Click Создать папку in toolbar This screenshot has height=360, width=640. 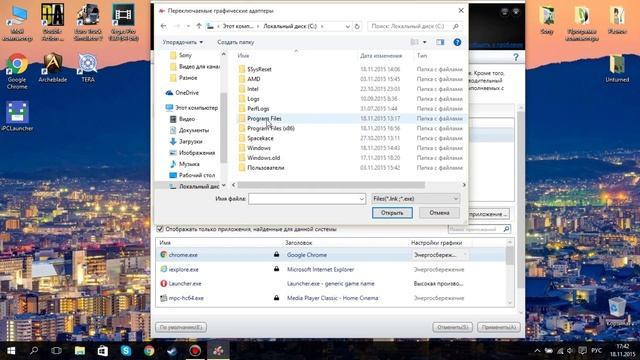tap(236, 42)
